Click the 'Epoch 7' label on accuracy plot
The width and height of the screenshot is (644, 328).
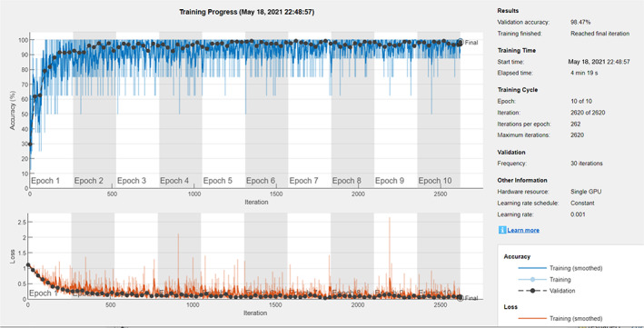[303, 181]
